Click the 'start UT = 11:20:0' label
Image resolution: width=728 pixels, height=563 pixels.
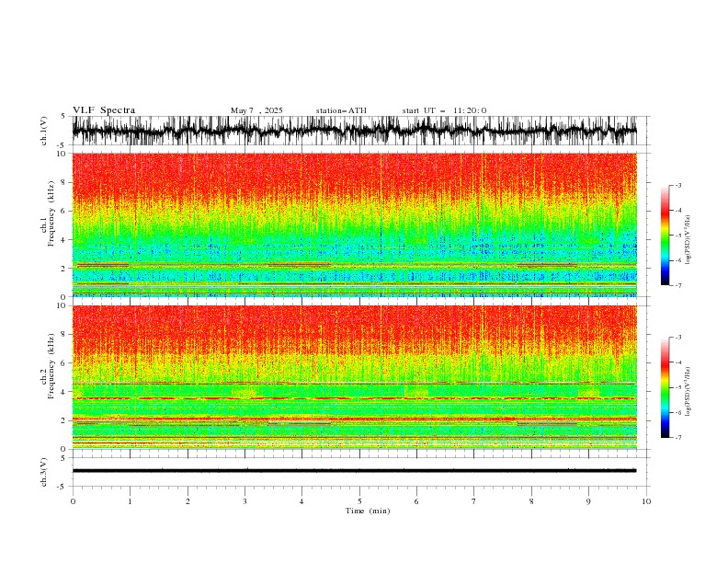coord(444,110)
